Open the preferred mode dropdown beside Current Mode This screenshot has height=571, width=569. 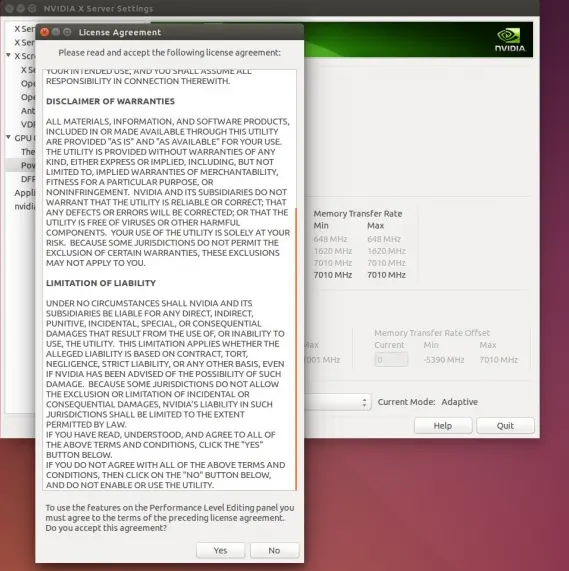pyautogui.click(x=337, y=402)
